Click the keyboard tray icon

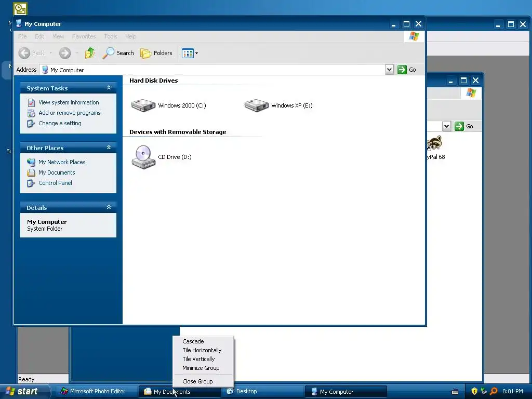point(455,392)
